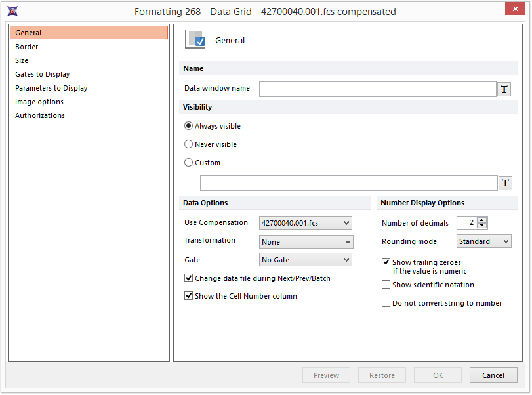Select the Custom visibility option
This screenshot has width=532, height=395.
pos(189,163)
